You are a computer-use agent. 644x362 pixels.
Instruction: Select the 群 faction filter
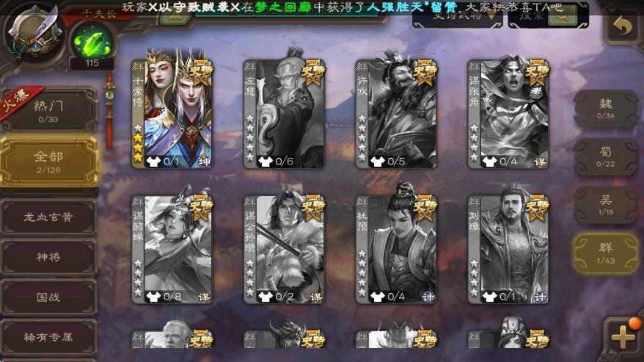click(606, 254)
